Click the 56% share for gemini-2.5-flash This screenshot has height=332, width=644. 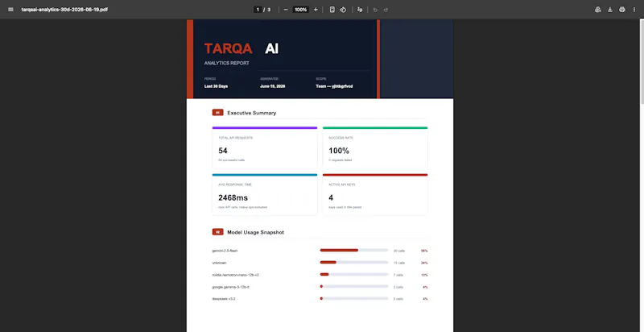[424, 251]
